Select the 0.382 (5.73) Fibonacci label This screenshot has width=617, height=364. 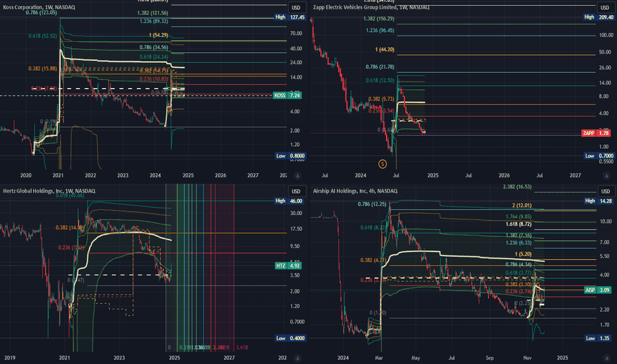(381, 99)
